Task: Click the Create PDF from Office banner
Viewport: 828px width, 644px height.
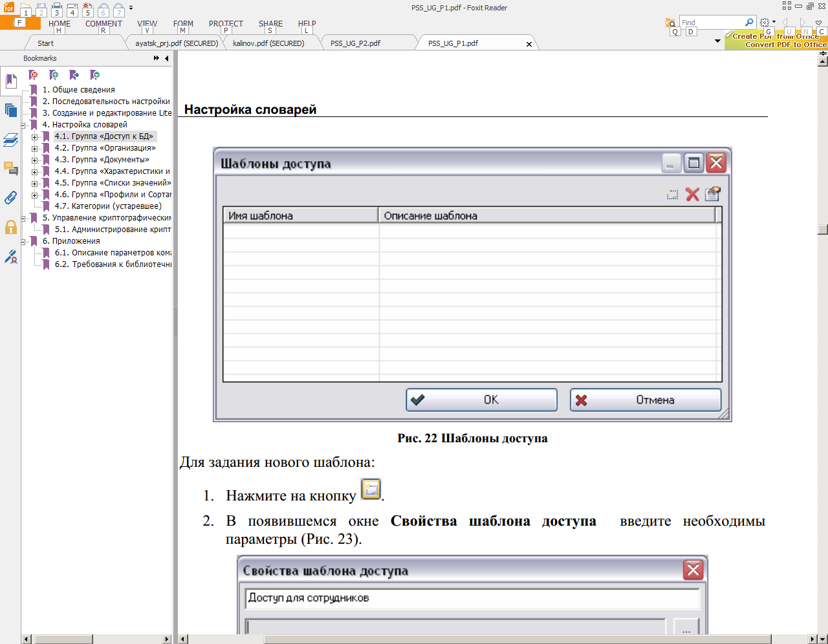Action: click(x=776, y=41)
